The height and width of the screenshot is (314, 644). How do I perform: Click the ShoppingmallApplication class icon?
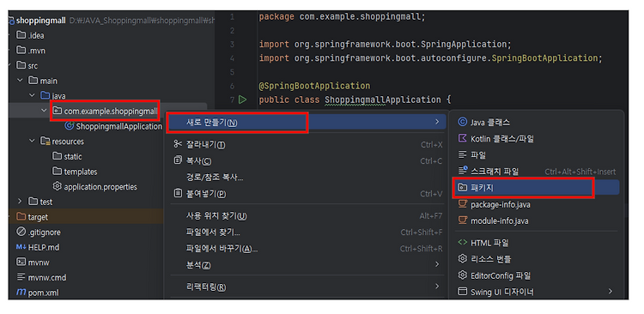[70, 126]
